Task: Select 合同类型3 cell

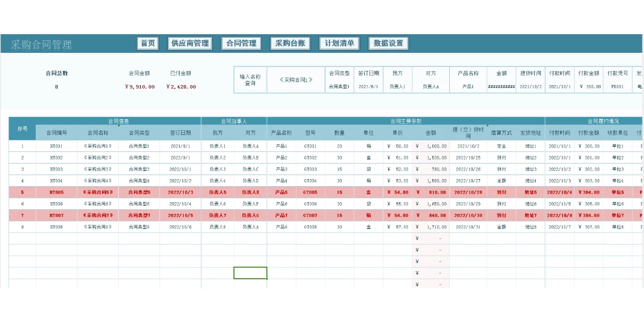Action: click(139, 169)
